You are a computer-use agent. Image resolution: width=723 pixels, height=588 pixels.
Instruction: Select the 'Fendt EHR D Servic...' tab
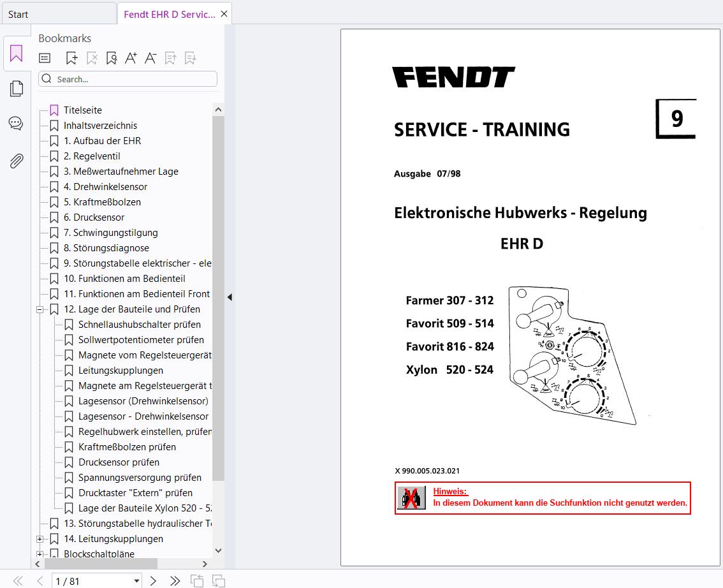(167, 13)
